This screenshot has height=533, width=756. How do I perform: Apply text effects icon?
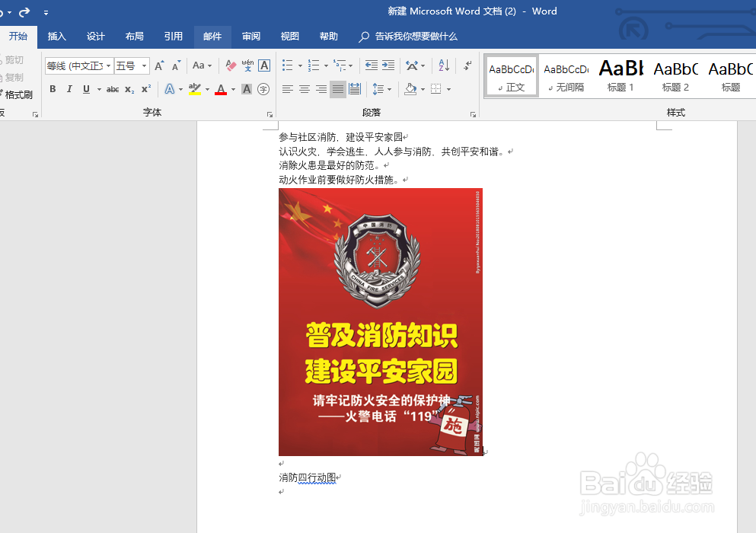[x=170, y=89]
